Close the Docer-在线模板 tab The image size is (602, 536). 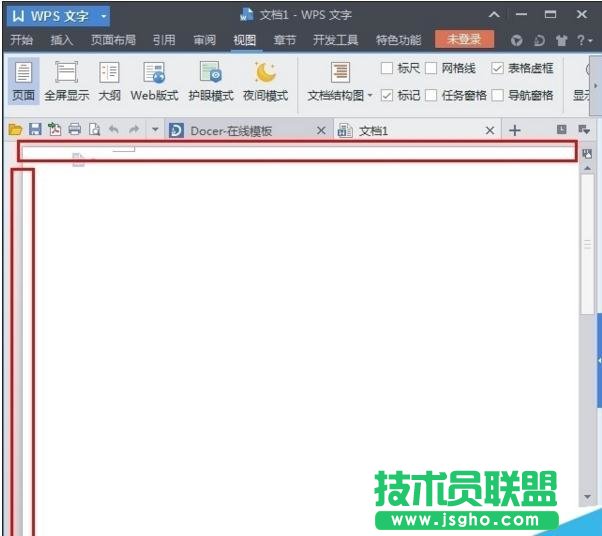(321, 131)
